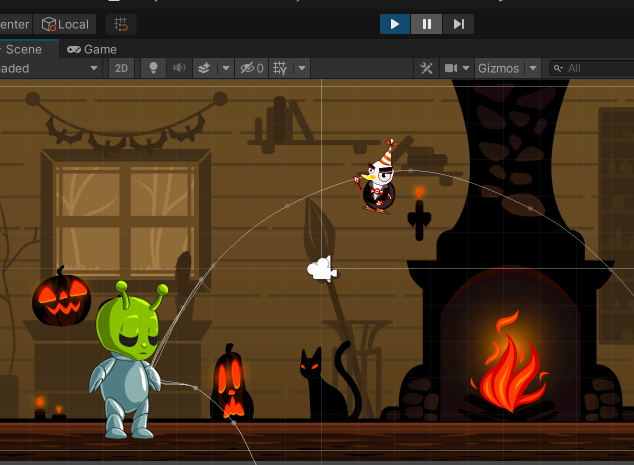Open scene camera settings icon
Screen dimensions: 634x465
[452, 68]
